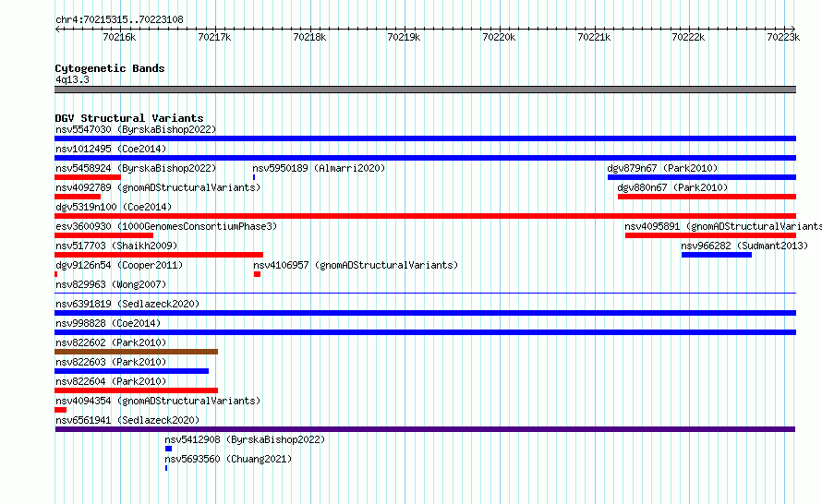
Task: Click the blue bar under nsv6391819
Action: [x=425, y=313]
